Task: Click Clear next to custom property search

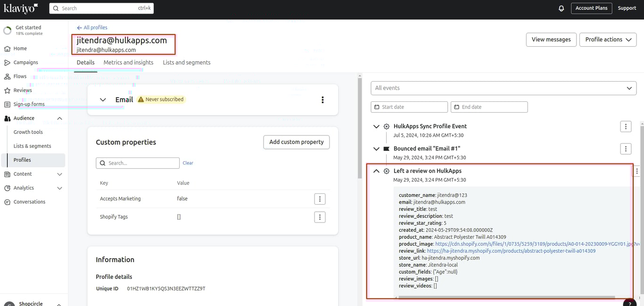Action: [188, 163]
